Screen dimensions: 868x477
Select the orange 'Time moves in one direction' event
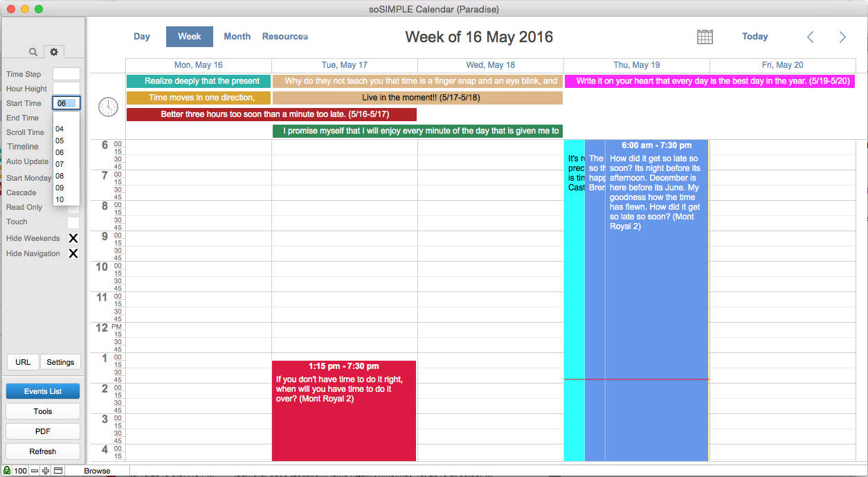tap(199, 98)
